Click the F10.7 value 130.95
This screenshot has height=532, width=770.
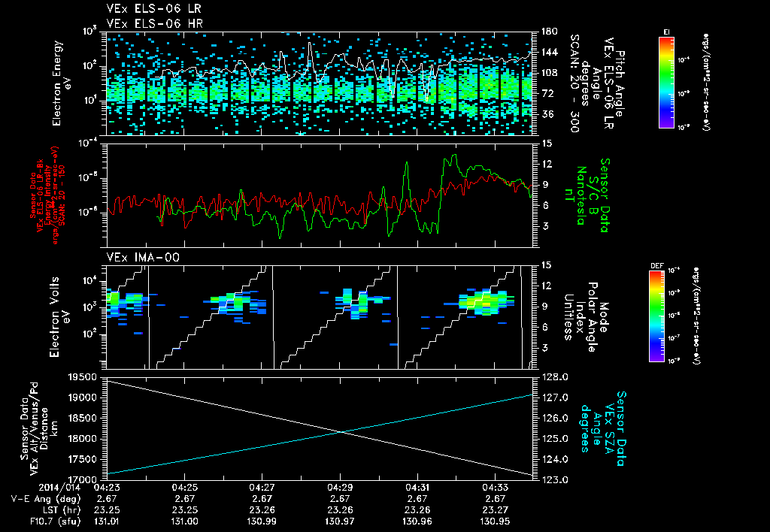[x=495, y=521]
